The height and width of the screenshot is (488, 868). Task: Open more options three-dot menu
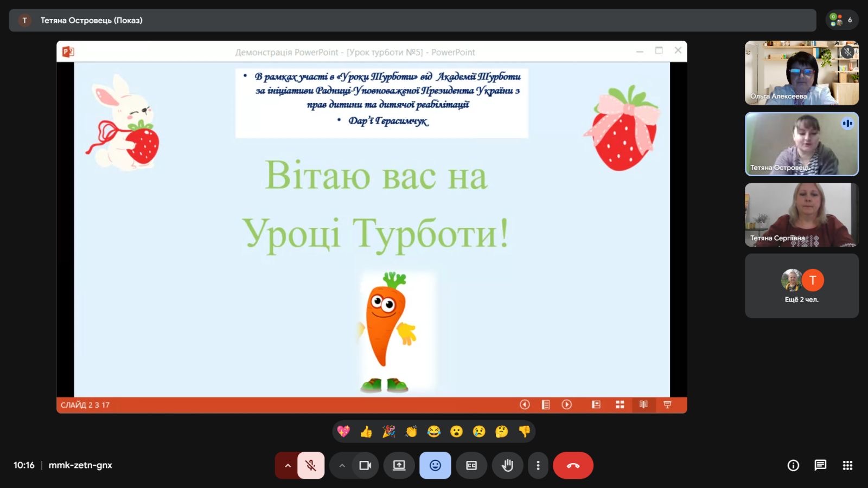tap(538, 465)
